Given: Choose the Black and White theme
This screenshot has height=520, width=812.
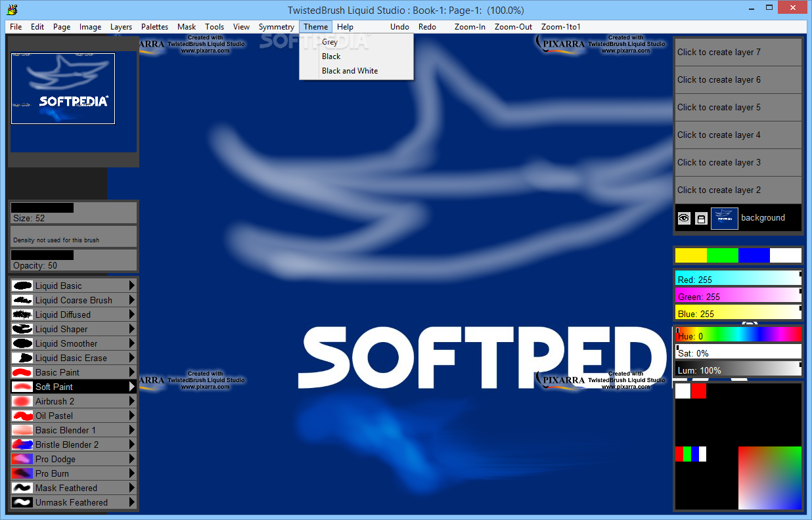Looking at the screenshot, I should coord(356,71).
